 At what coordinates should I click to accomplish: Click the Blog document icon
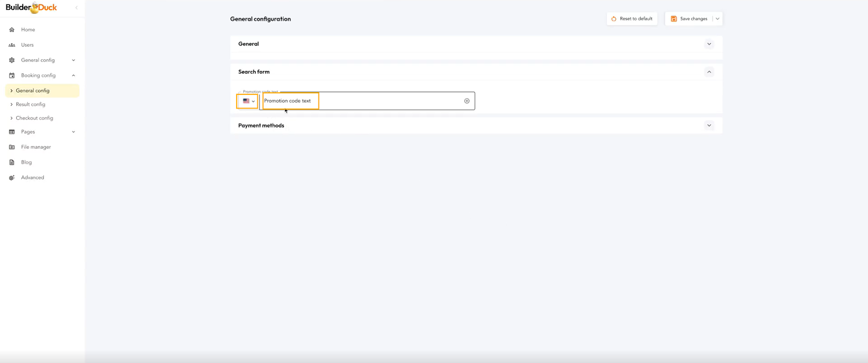pos(12,162)
